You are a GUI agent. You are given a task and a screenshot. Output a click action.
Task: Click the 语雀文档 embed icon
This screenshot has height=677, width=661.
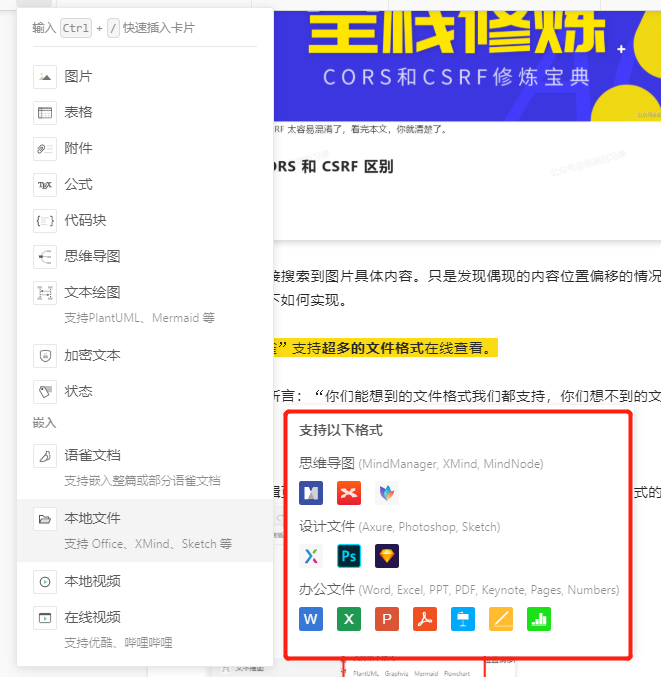coord(45,456)
